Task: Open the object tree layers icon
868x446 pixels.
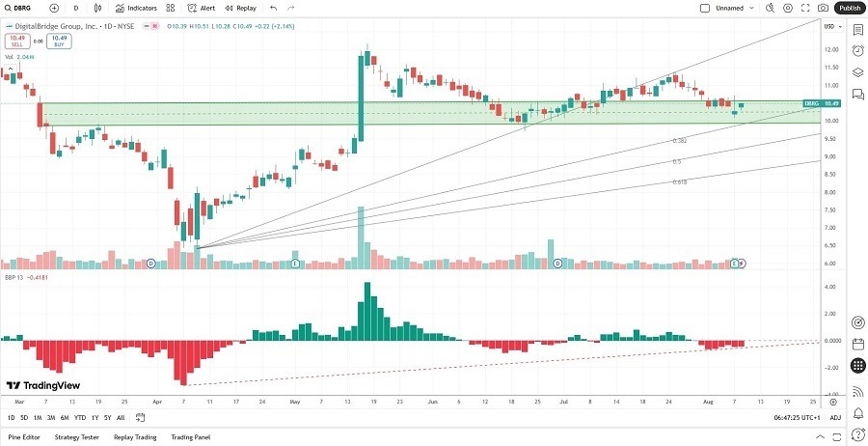Action: (x=858, y=72)
